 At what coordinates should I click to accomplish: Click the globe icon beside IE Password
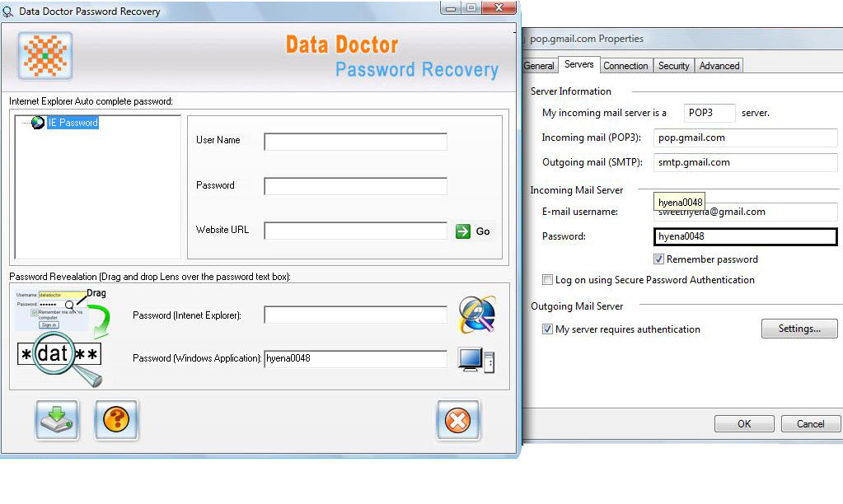coord(38,123)
